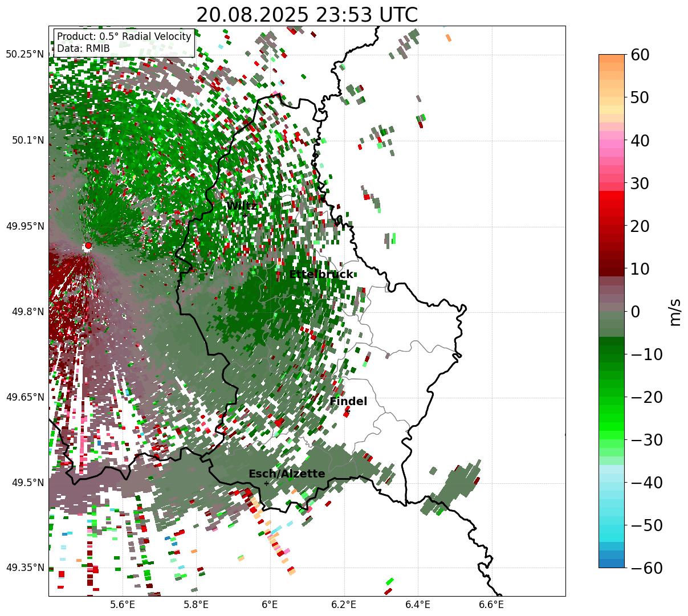Click the 49.65°N latitude tick label

(x=25, y=397)
